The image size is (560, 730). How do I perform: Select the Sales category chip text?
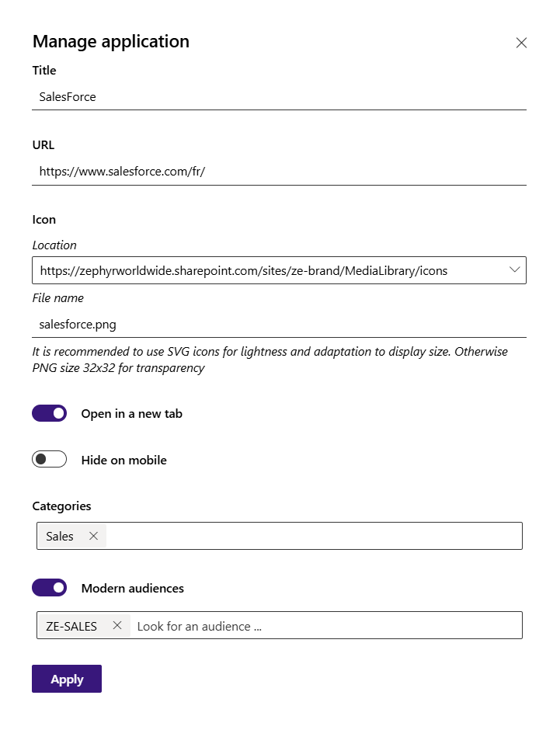pyautogui.click(x=60, y=537)
